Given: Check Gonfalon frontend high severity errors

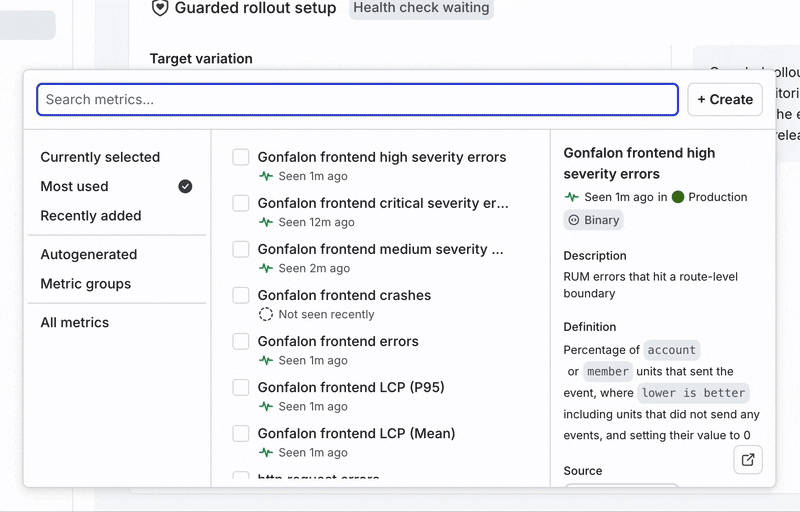Looking at the screenshot, I should pos(241,157).
